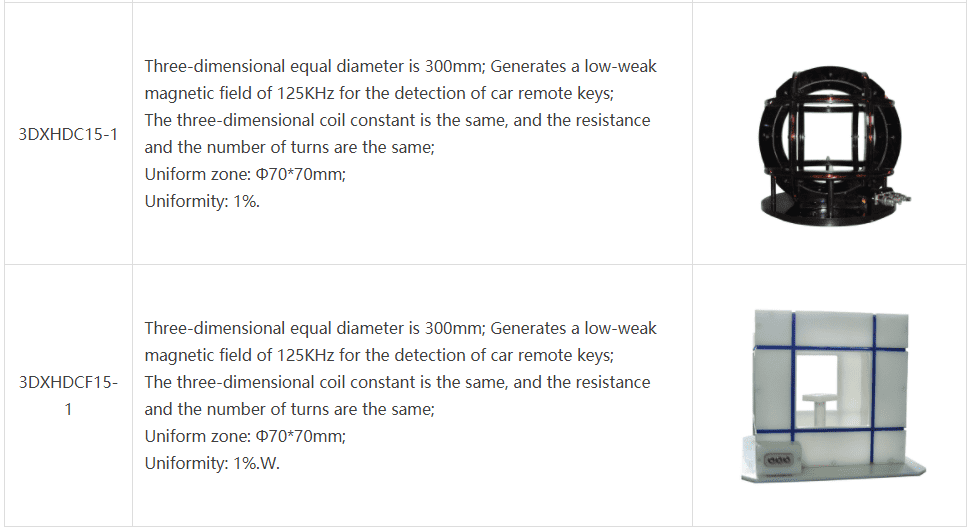Click the connector panel on the white coil base
This screenshot has width=971, height=532.
click(778, 460)
